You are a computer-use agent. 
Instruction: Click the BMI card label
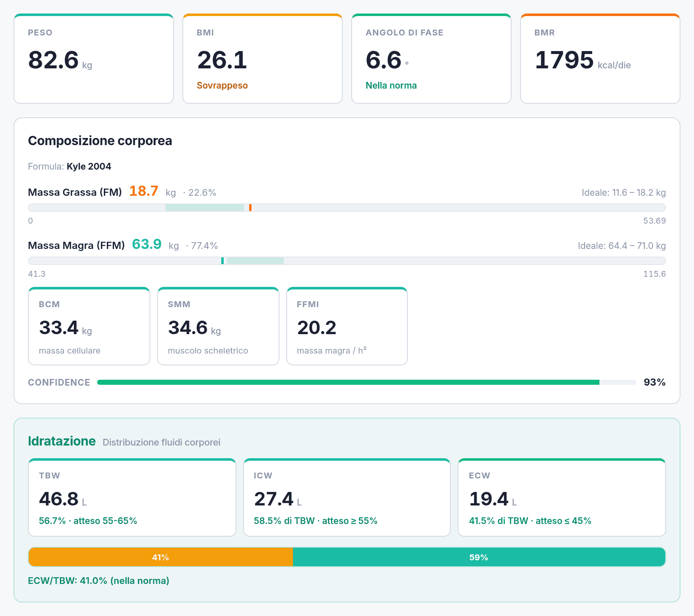(x=205, y=32)
